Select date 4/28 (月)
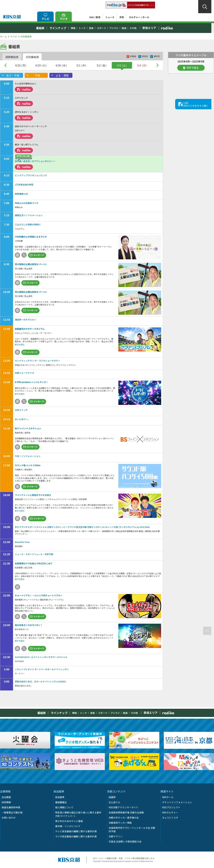Viewport: 214px width, 868px height. pos(21,65)
